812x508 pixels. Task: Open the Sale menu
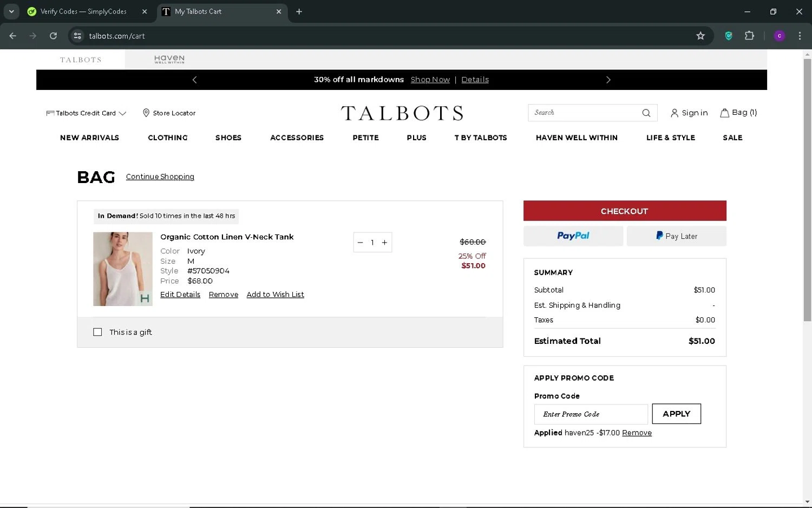point(732,138)
